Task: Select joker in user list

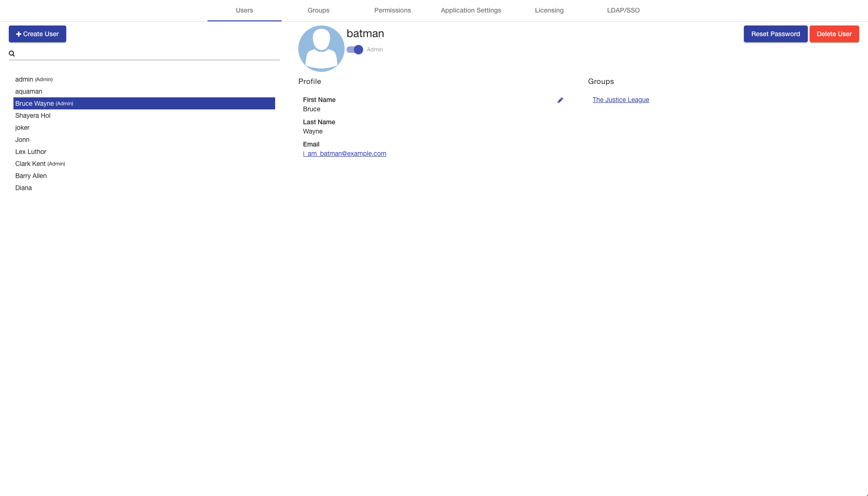Action: [x=144, y=127]
